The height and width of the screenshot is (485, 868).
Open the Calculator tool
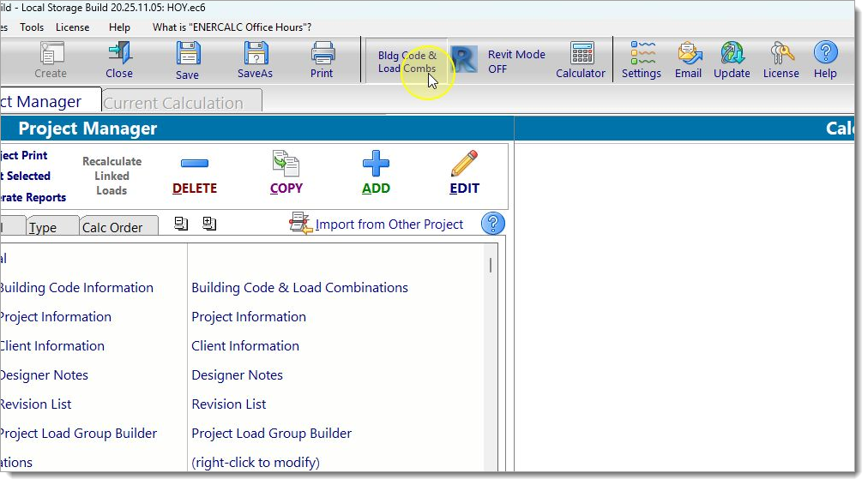pyautogui.click(x=581, y=60)
